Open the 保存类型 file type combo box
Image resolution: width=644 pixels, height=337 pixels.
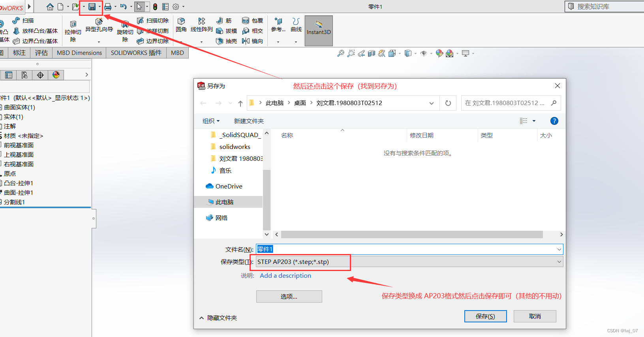click(409, 262)
